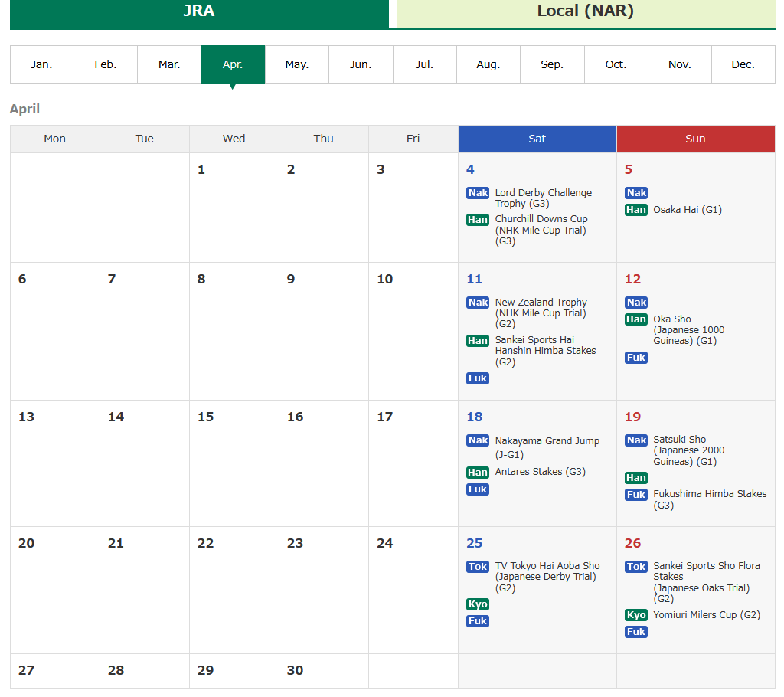
Task: Select the Aug. month tab
Action: pyautogui.click(x=488, y=64)
